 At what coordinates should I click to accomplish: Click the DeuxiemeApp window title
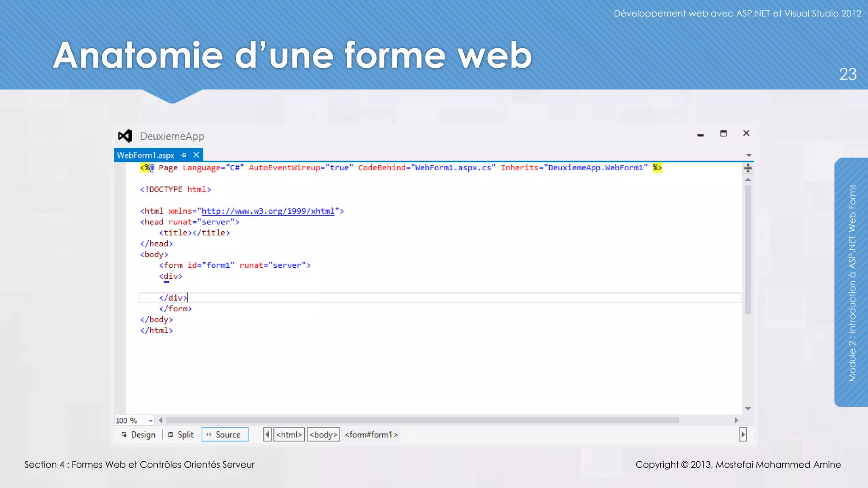coord(172,136)
